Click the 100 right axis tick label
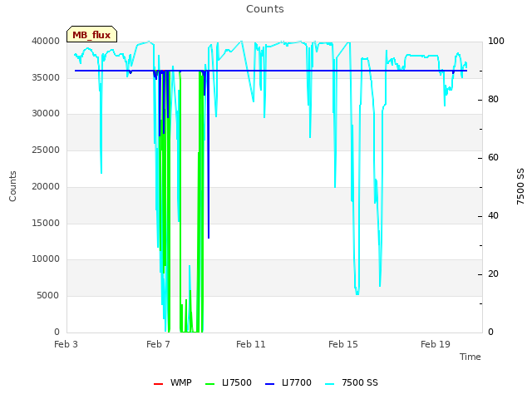The width and height of the screenshot is (532, 399). pyautogui.click(x=496, y=41)
